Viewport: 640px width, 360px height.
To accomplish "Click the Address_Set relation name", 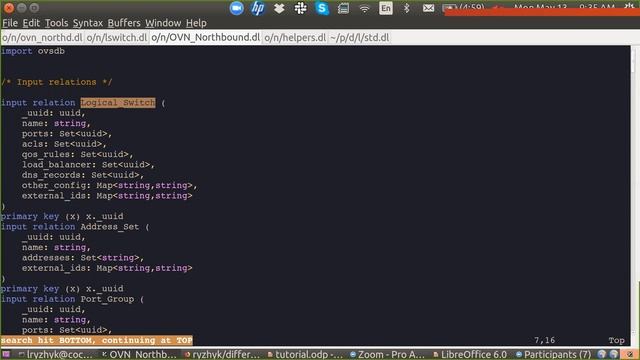I will [x=109, y=227].
